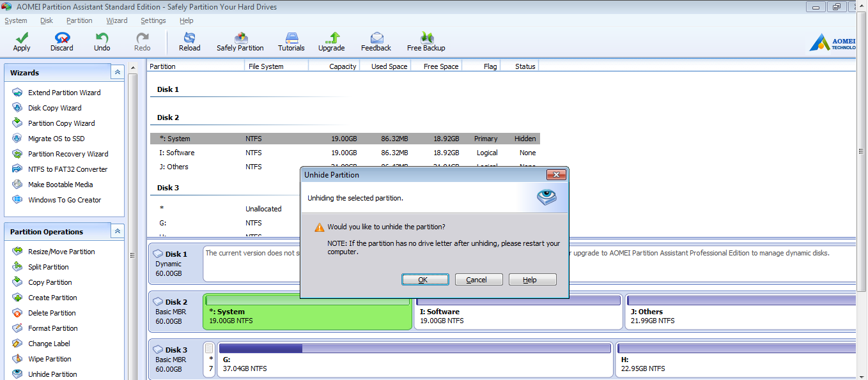Start the Partition Copy Wizard

click(61, 123)
